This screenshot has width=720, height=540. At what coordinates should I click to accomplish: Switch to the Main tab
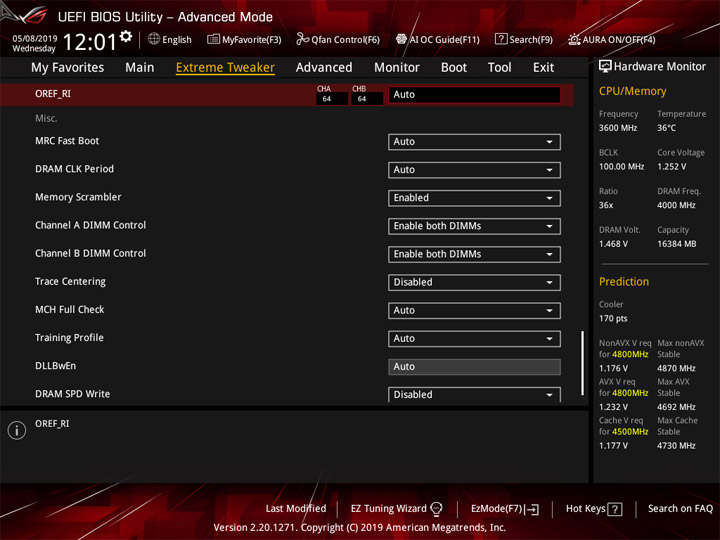click(140, 68)
